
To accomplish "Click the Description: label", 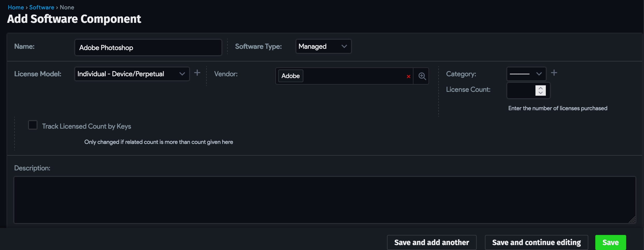I will coord(32,168).
